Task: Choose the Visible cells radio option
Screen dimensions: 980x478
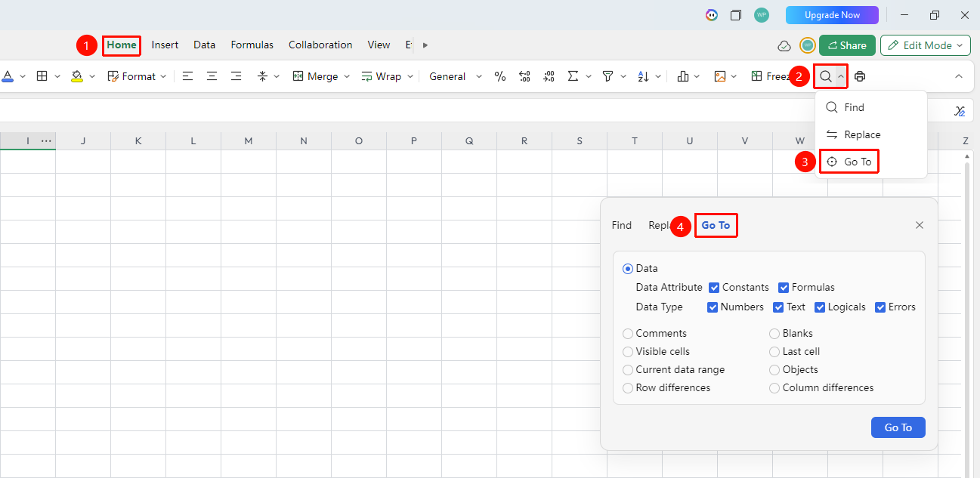Action: click(x=628, y=352)
